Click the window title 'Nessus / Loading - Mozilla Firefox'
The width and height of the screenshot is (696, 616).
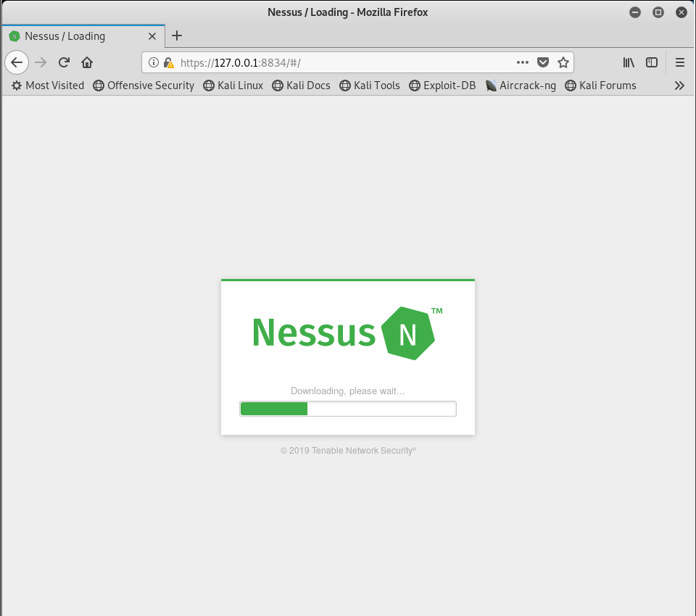347,12
